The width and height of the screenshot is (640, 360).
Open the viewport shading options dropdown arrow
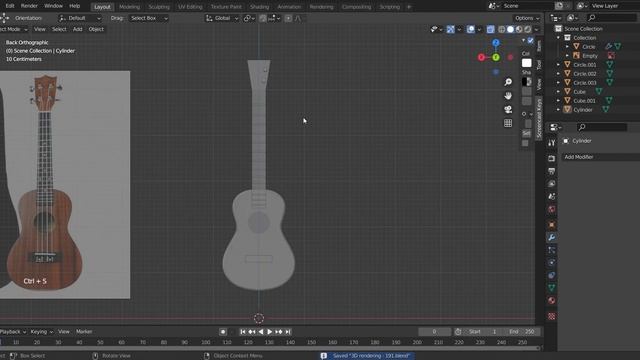tap(536, 29)
